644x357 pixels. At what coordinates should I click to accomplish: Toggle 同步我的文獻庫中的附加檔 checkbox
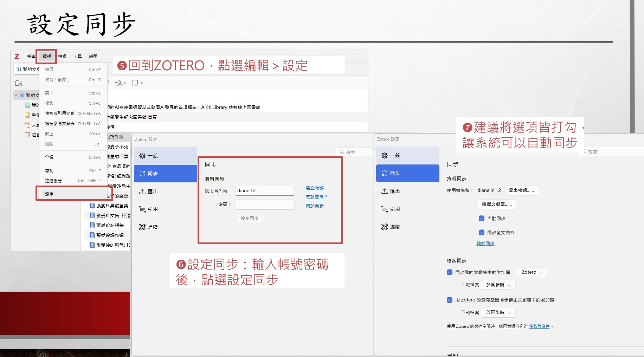tap(450, 272)
